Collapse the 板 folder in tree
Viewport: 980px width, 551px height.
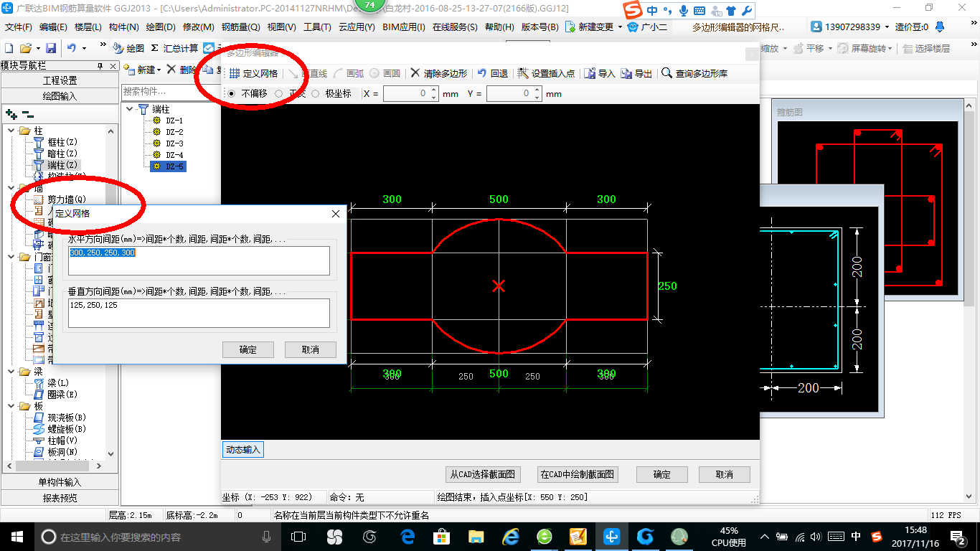[x=11, y=406]
